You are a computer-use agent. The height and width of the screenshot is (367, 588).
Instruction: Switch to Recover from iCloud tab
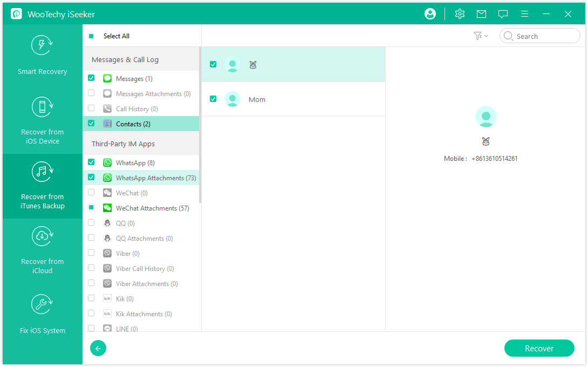tap(42, 251)
